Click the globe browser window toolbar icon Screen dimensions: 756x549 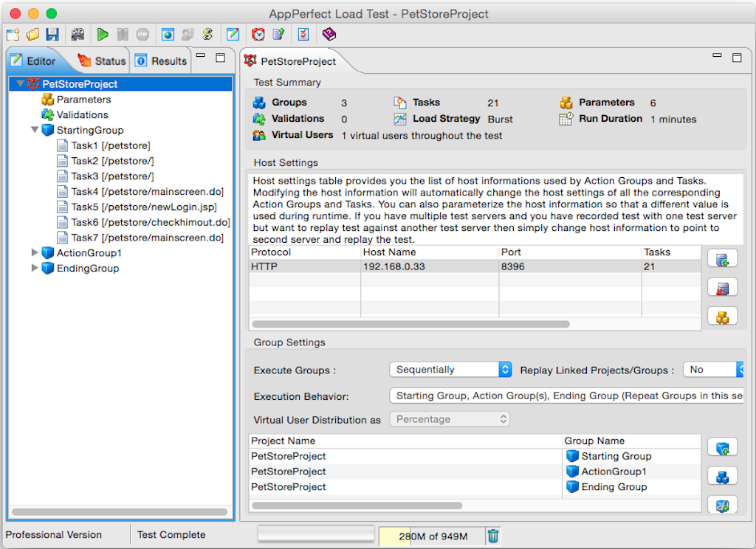tap(168, 34)
